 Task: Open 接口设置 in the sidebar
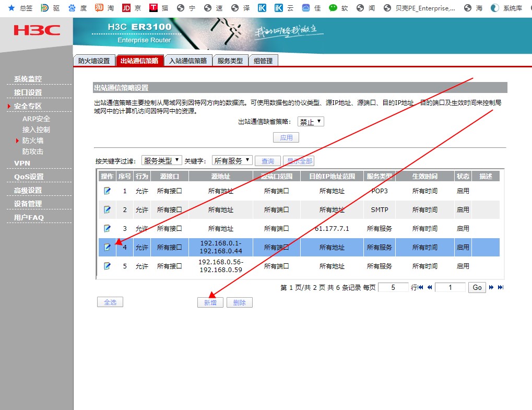pos(28,92)
